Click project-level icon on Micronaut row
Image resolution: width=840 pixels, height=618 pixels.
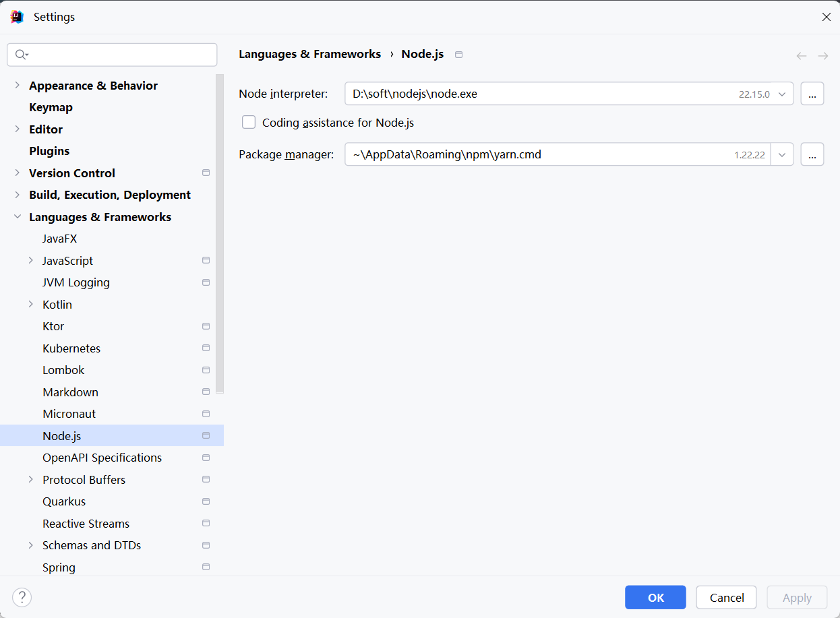click(206, 414)
